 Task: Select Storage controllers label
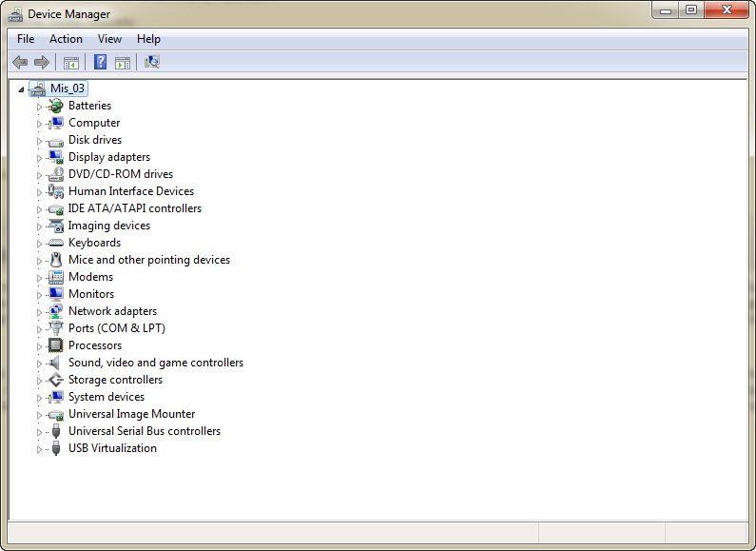(115, 380)
